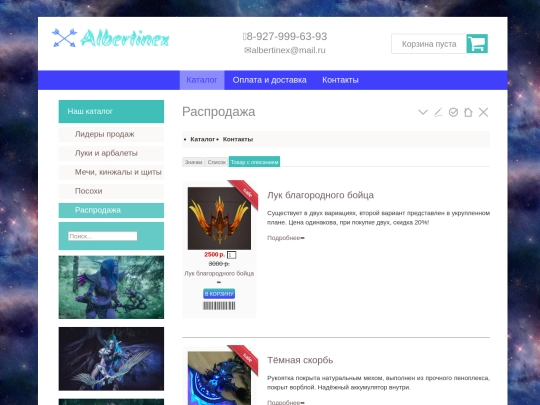Click the Albertinex crossed-arrows logo
This screenshot has width=540, height=405.
click(x=64, y=38)
